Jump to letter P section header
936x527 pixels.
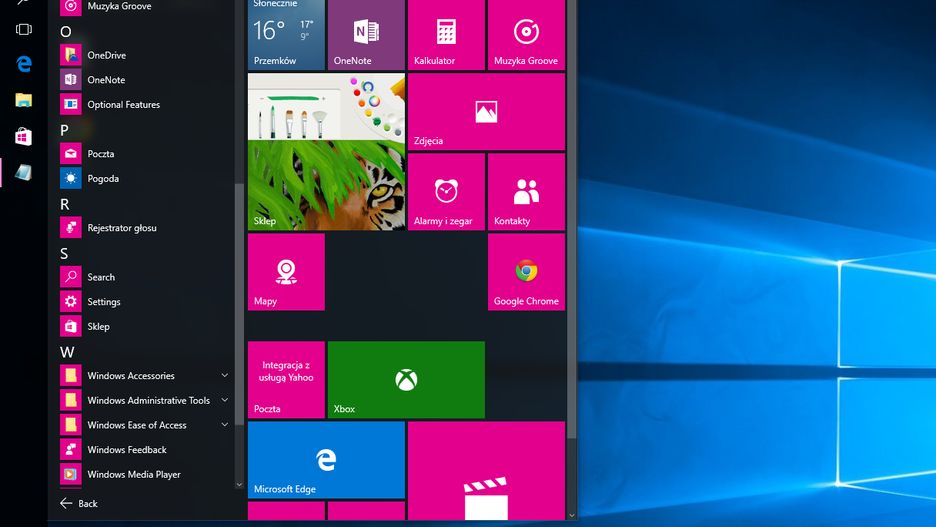point(64,130)
